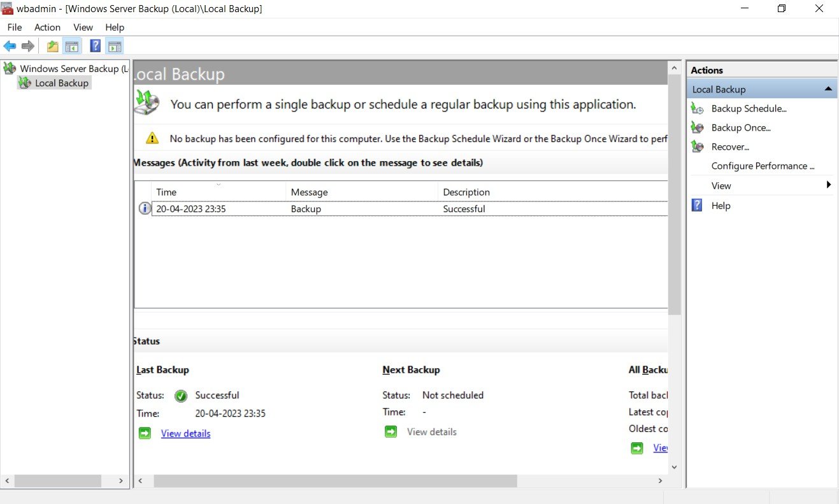The image size is (839, 504).
Task: Collapse the Local Backup actions section
Action: [828, 89]
